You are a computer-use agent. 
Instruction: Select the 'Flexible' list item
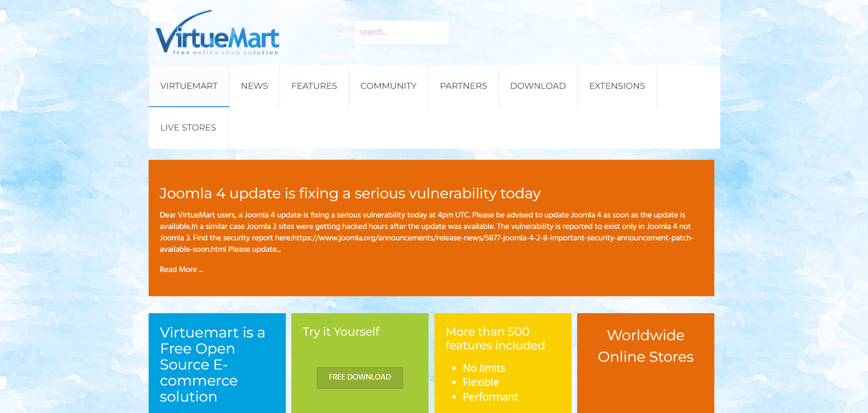[x=481, y=382]
